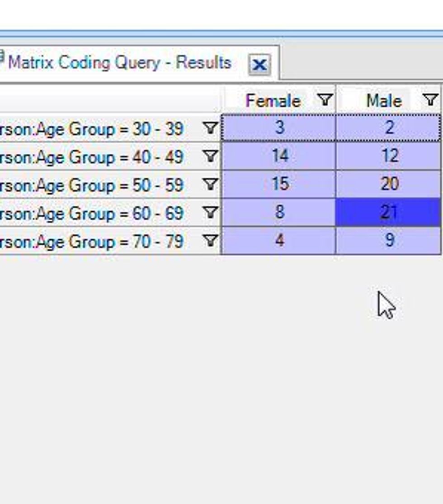Click filter icon for Age Group 50 - 59
The width and height of the screenshot is (443, 504).
[210, 185]
